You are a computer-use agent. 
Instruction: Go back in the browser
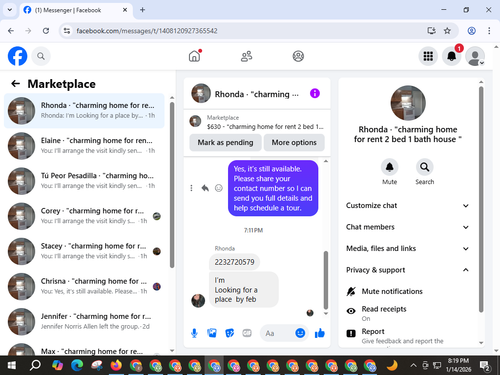point(11,31)
